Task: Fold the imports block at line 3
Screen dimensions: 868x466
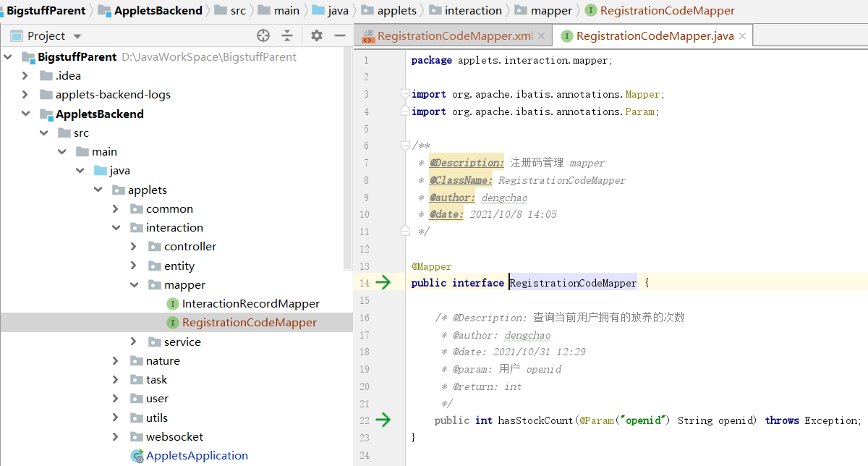Action: (406, 94)
